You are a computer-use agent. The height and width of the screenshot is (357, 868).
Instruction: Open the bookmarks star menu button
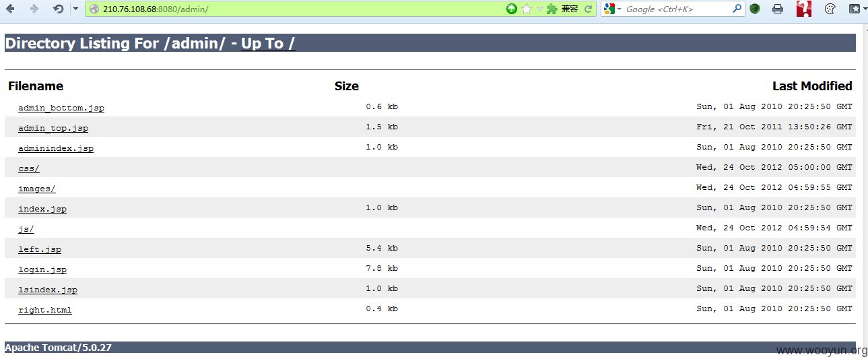(x=857, y=9)
